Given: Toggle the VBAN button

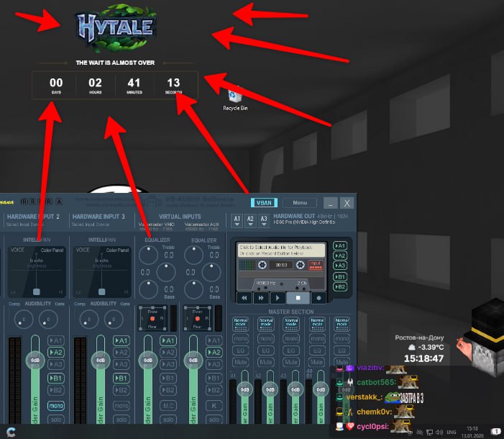Looking at the screenshot, I should 262,203.
